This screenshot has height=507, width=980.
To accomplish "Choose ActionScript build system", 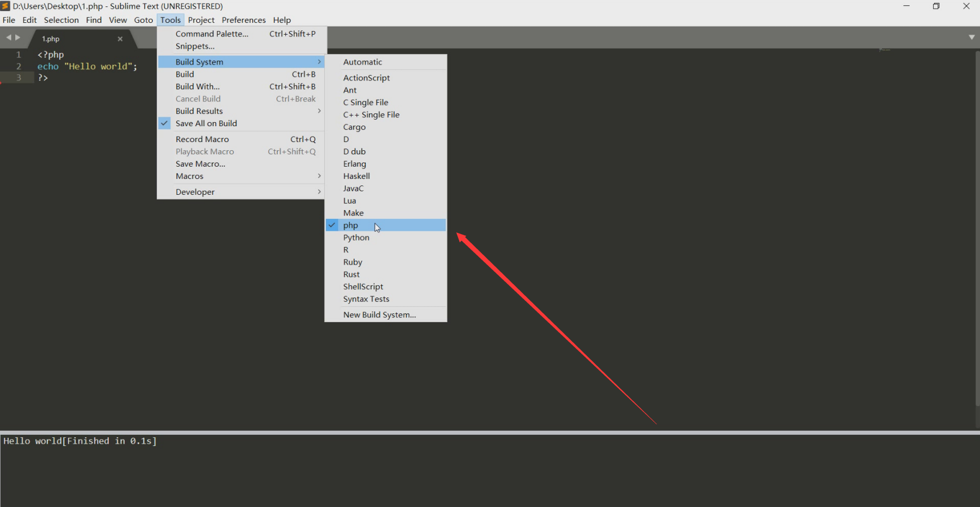I will [386, 77].
